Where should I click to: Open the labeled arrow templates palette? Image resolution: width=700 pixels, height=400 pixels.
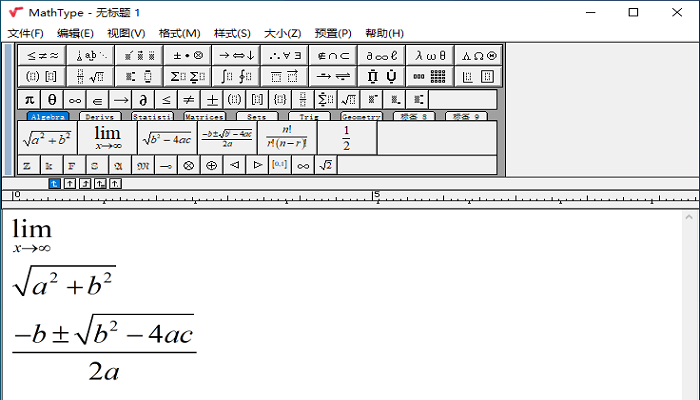click(333, 76)
